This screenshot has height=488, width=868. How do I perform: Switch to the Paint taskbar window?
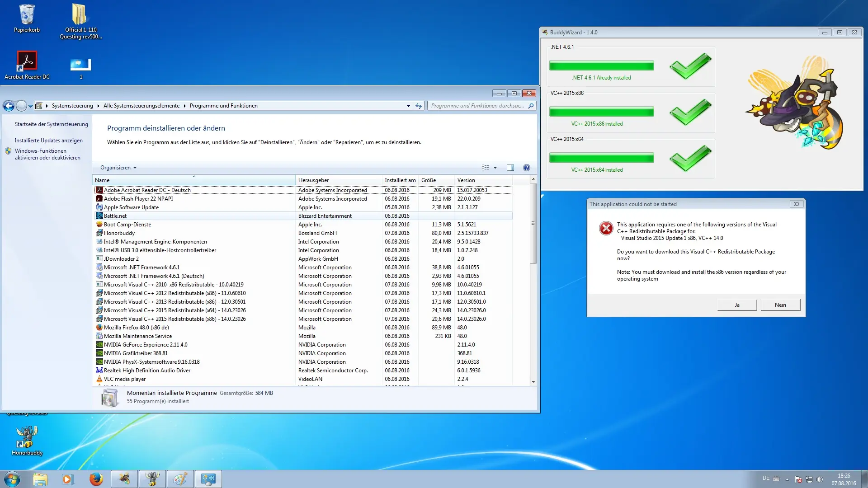pos(180,479)
